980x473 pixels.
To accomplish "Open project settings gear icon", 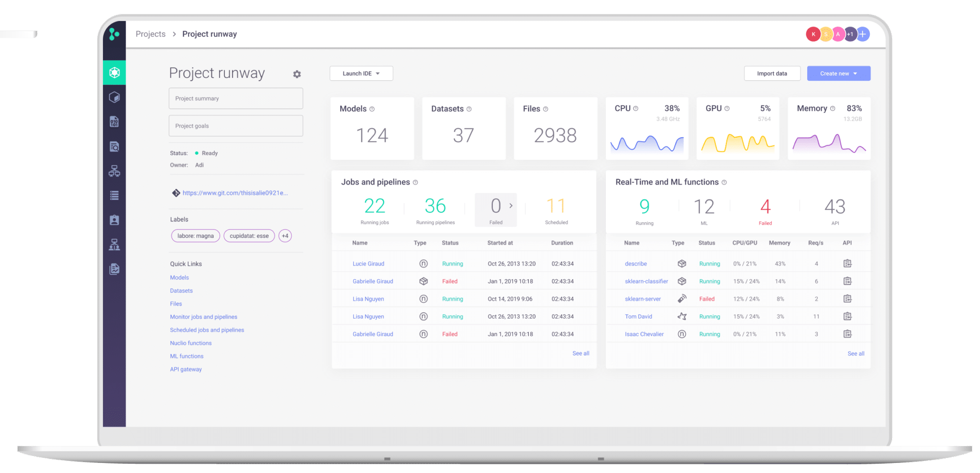I will pos(297,74).
